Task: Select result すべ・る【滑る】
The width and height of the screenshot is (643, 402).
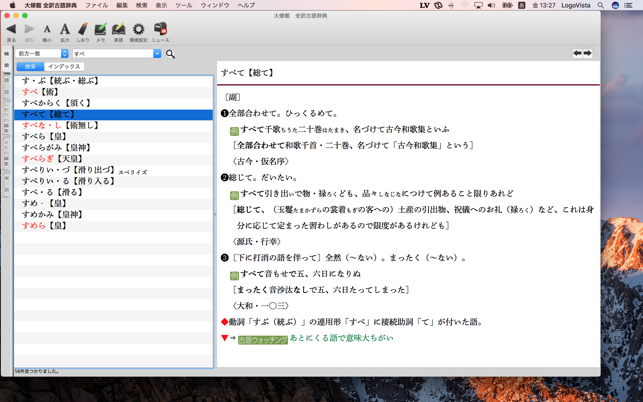Action: [x=114, y=192]
